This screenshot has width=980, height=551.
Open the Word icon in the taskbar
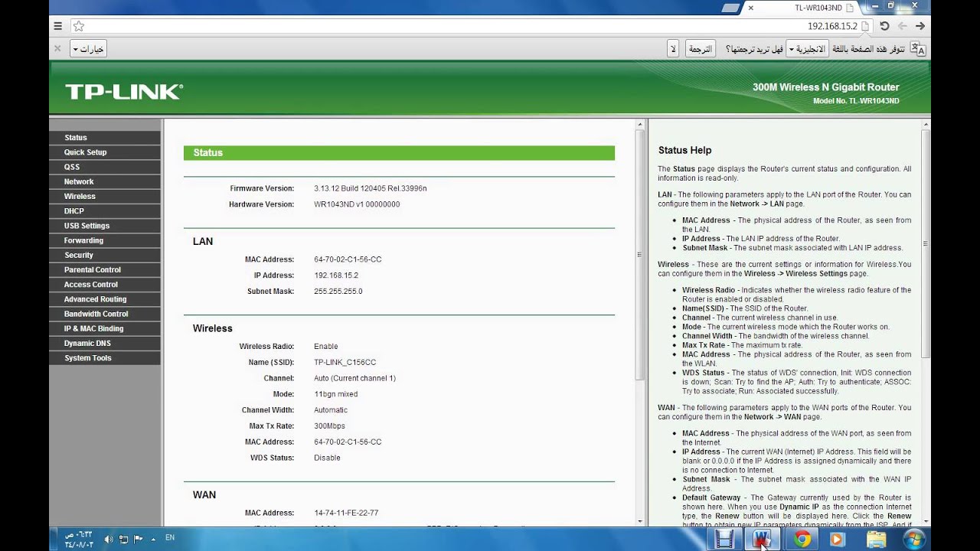tap(762, 540)
